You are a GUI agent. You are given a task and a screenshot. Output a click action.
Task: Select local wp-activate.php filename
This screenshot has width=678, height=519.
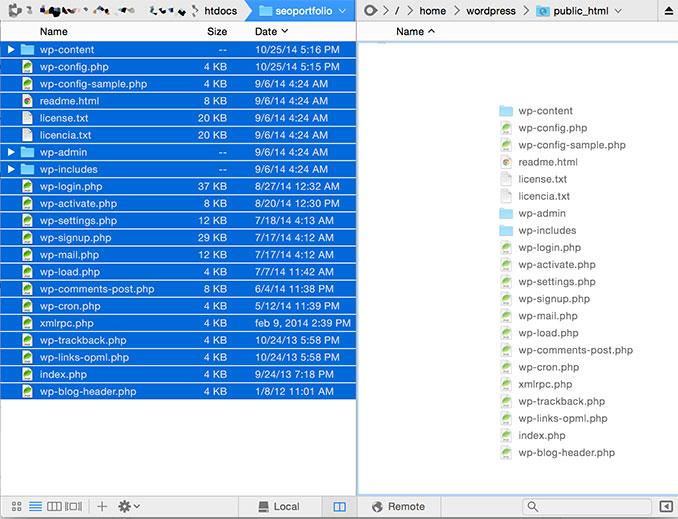click(x=78, y=203)
